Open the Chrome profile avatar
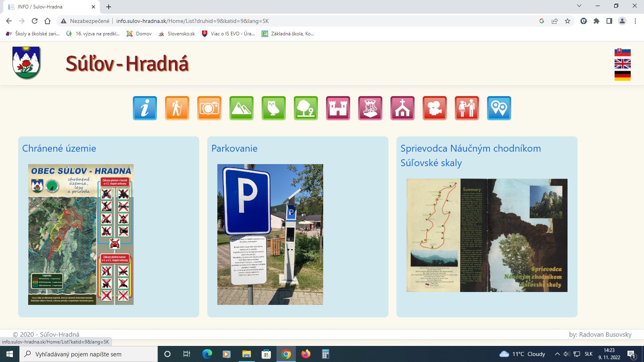The width and height of the screenshot is (644, 362). [622, 21]
